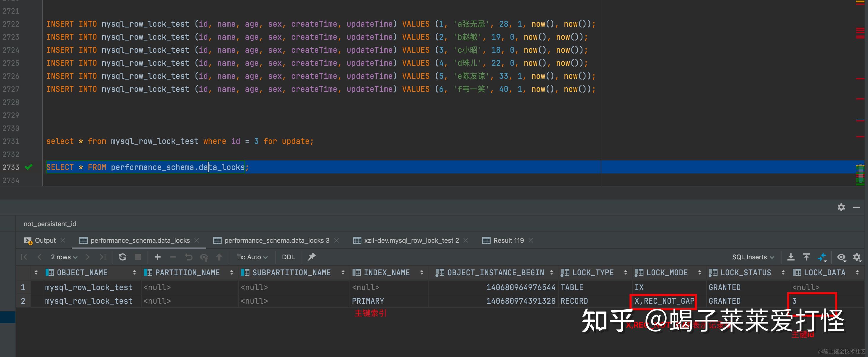868x357 pixels.
Task: Revert changes with the undo arrow icon
Action: [188, 257]
